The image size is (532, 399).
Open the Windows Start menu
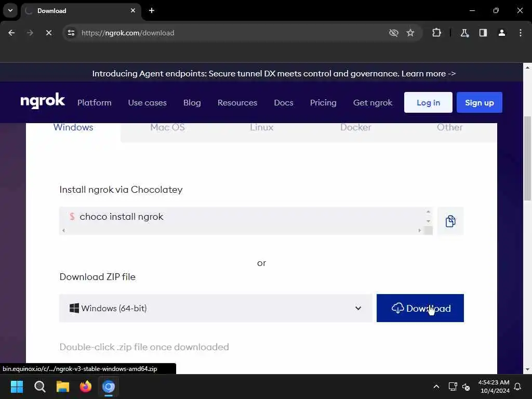pos(17,387)
